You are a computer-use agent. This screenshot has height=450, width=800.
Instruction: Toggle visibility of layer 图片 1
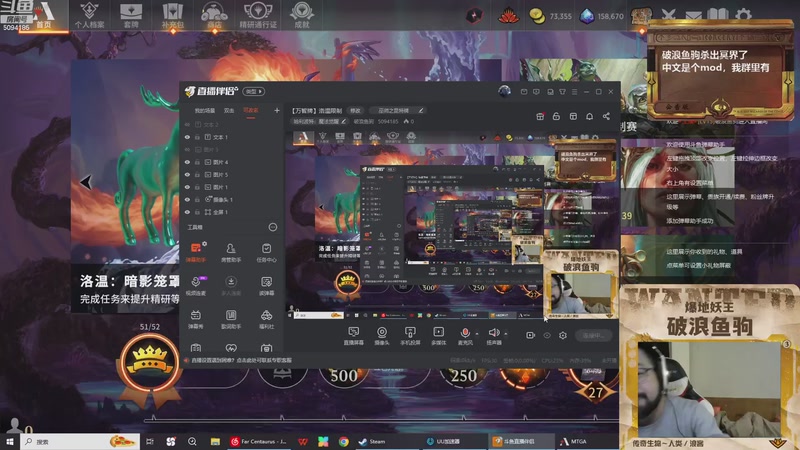tap(187, 187)
